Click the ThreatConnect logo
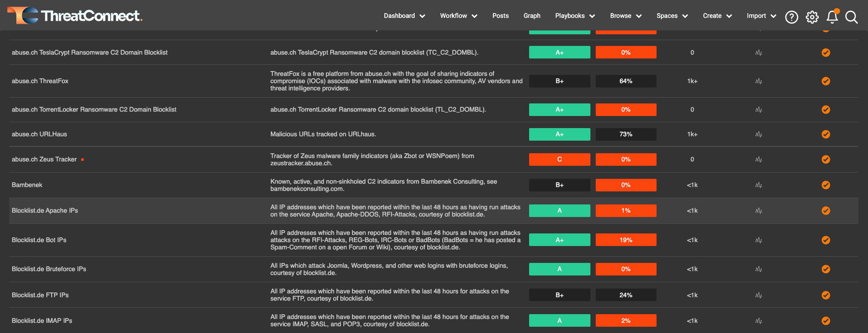Viewport: 868px width, 333px height. point(75,15)
